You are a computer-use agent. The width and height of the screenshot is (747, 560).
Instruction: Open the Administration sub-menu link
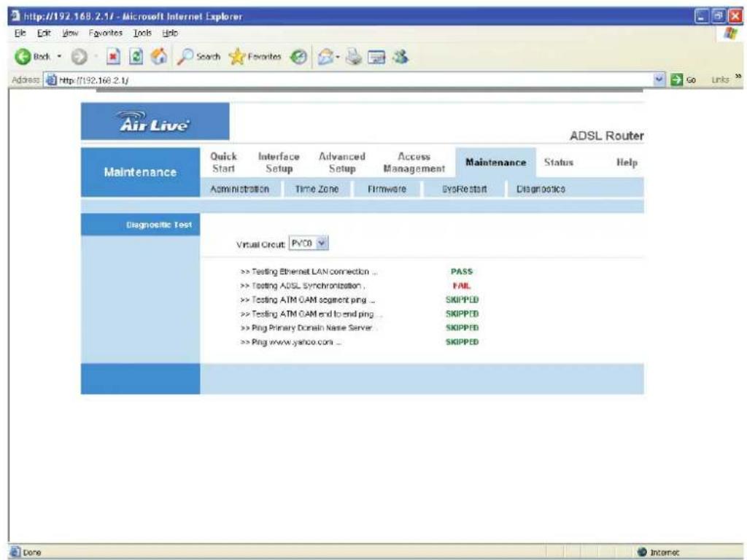point(239,189)
